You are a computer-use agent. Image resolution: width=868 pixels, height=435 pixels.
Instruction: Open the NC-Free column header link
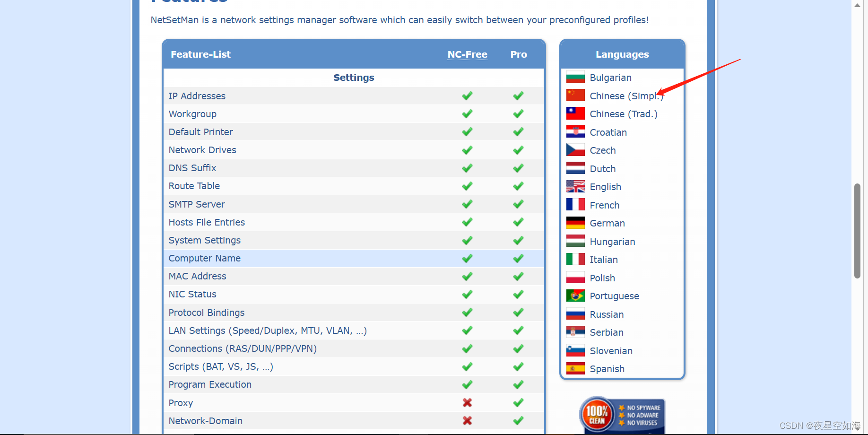[467, 54]
